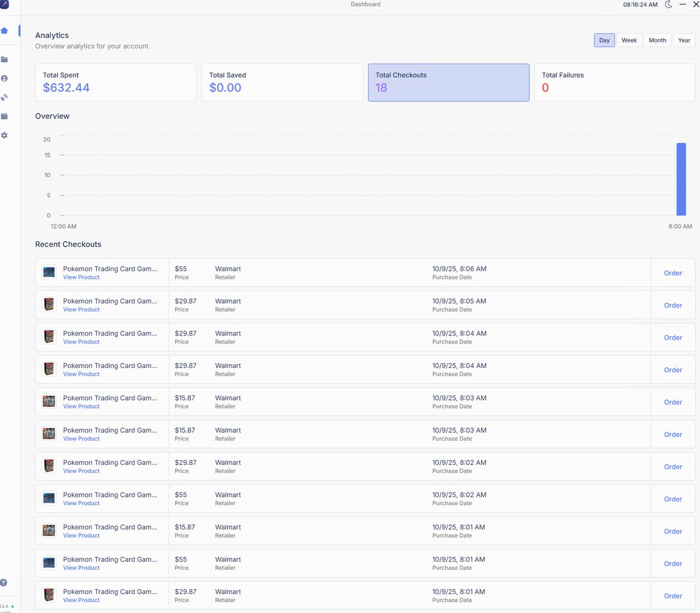Click the "10/9/25, 8:06 AM" purchase date

(459, 269)
